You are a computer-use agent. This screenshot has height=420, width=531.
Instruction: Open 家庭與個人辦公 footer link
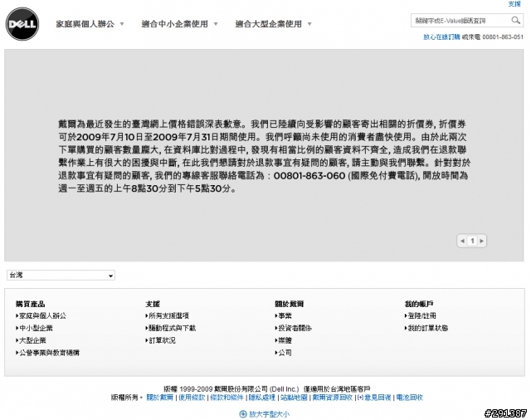point(41,315)
